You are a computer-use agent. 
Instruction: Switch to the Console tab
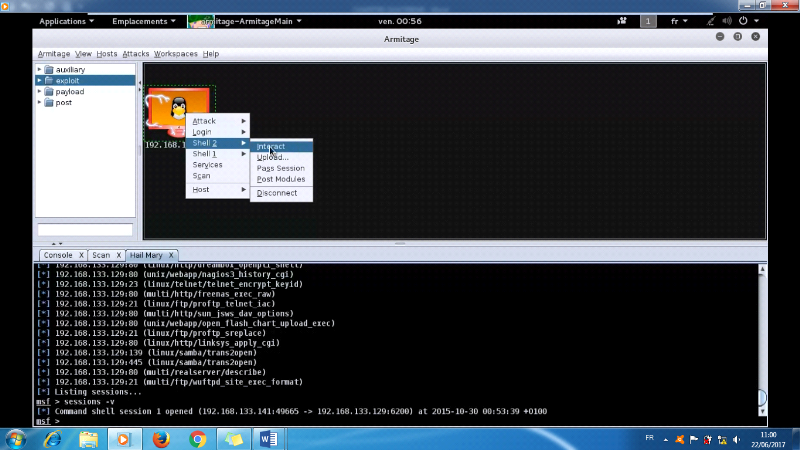click(58, 255)
